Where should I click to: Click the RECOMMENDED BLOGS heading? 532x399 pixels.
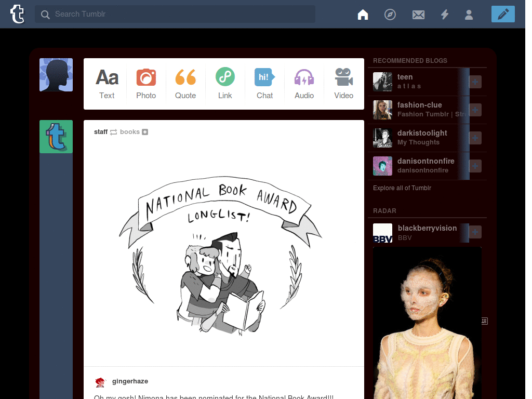tap(410, 61)
